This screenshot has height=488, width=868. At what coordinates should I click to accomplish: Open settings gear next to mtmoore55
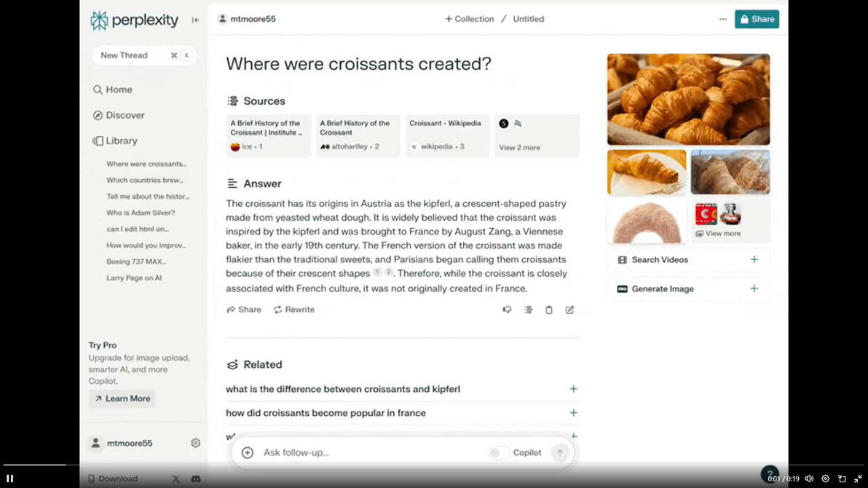[x=195, y=443]
